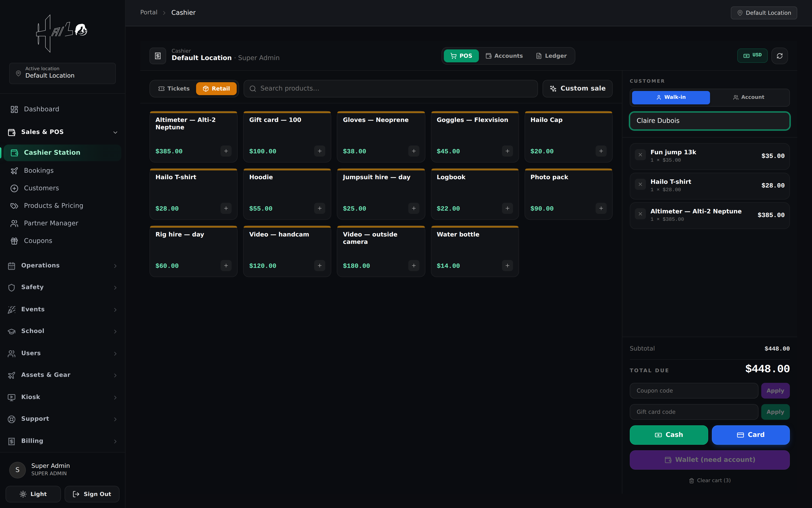Screen dimensions: 812x508
Task: Select Walk-in customer type
Action: [x=671, y=97]
